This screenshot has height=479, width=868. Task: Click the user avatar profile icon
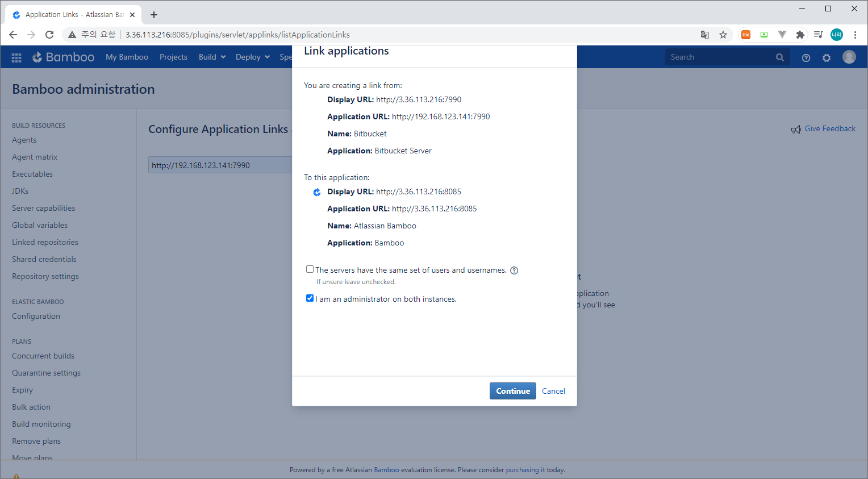(849, 56)
